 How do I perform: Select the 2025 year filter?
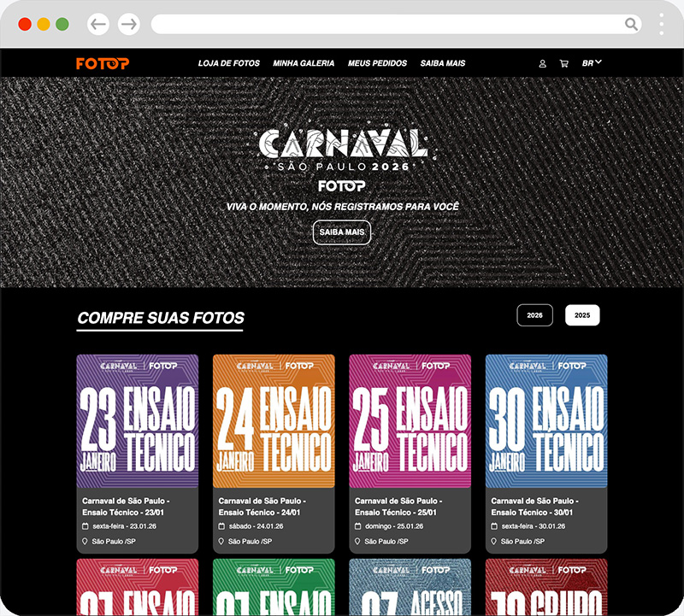(582, 315)
